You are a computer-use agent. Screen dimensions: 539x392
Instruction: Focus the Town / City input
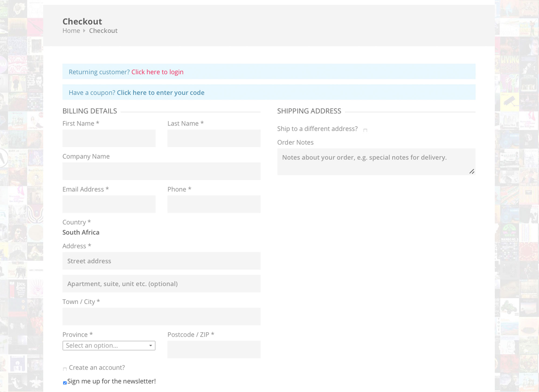tap(161, 317)
